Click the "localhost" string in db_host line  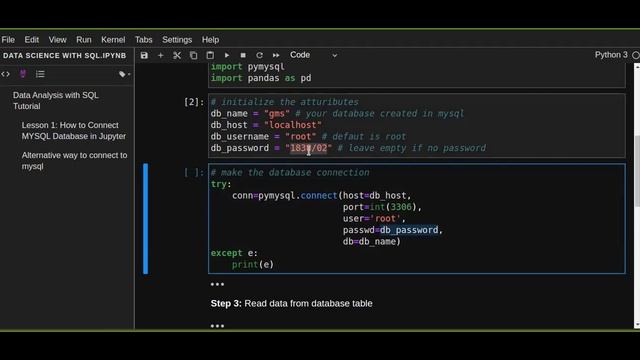click(x=293, y=125)
